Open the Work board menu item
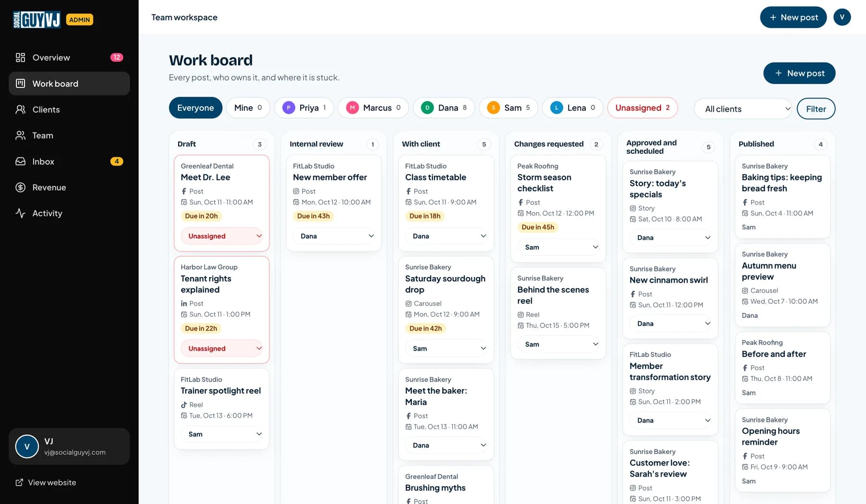The image size is (866, 504). tap(69, 84)
